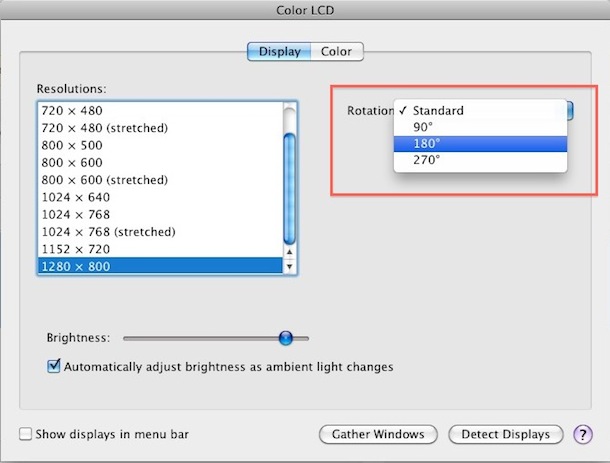610x463 pixels.
Task: Select the 800 × 500 resolution
Action: [161, 145]
